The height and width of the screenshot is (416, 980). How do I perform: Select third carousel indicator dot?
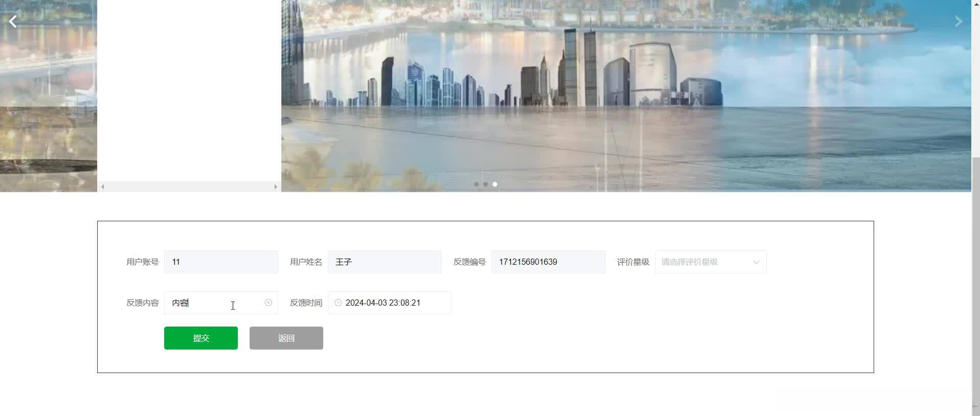point(495,184)
